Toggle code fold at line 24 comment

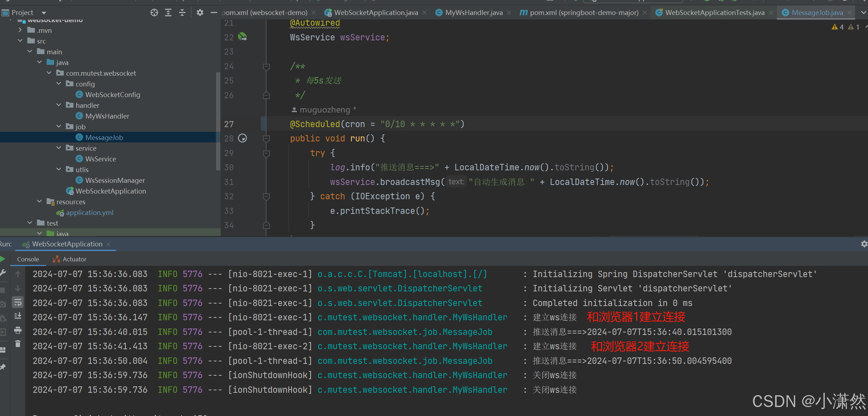pyautogui.click(x=266, y=66)
